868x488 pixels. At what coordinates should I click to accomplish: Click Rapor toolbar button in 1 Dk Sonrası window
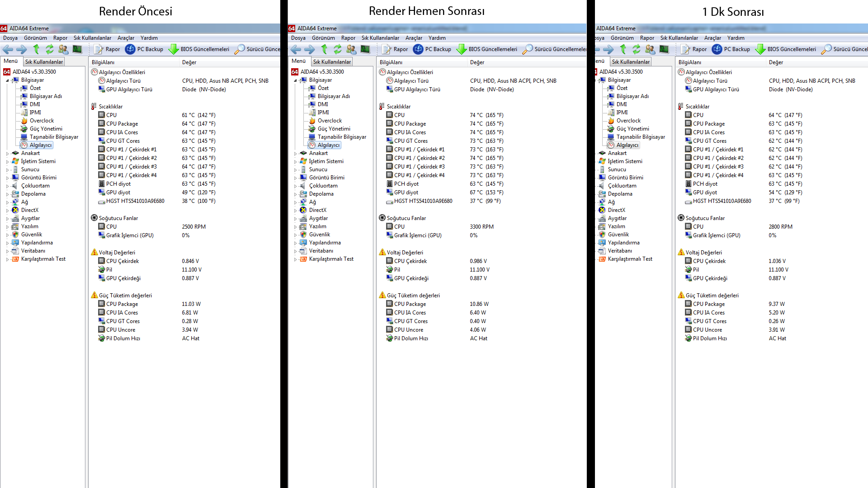(x=694, y=49)
